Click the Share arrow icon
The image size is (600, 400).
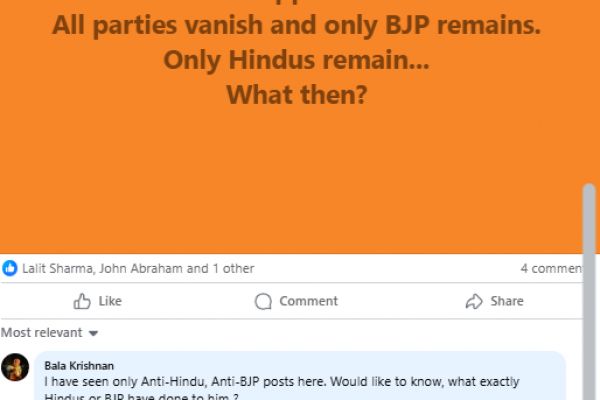pos(474,301)
